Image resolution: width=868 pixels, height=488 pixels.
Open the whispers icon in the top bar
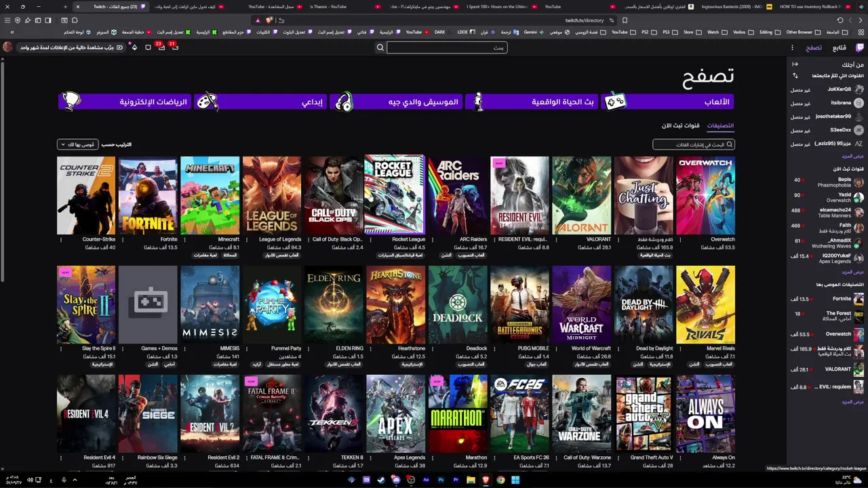tap(148, 47)
